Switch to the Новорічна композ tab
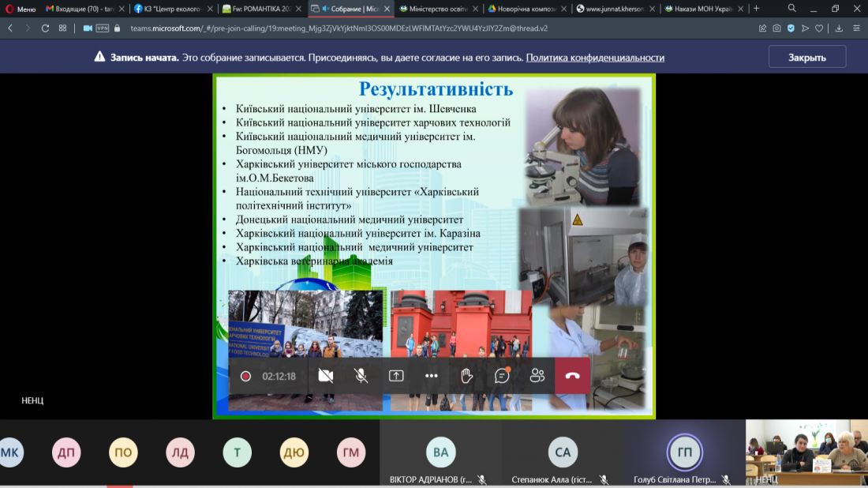 [x=527, y=9]
